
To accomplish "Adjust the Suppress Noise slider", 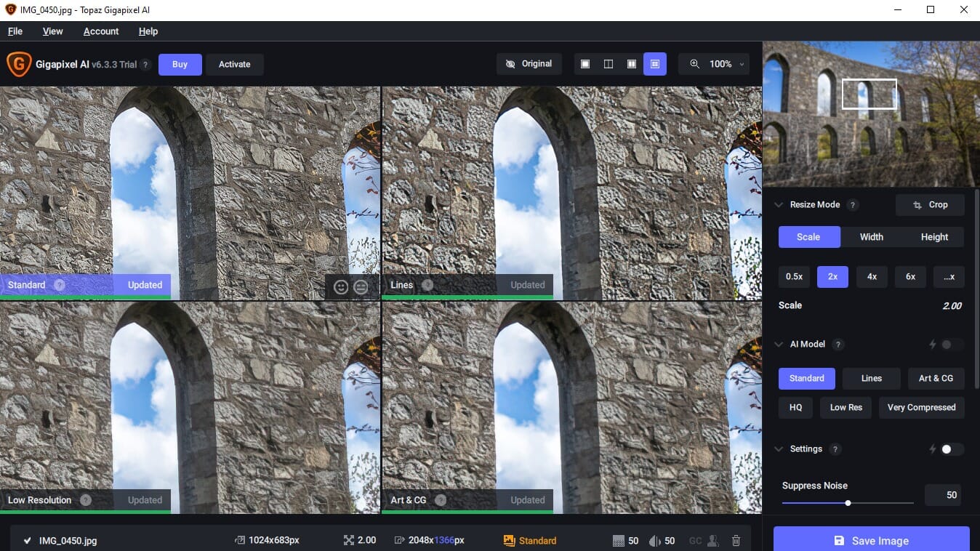I will 846,502.
